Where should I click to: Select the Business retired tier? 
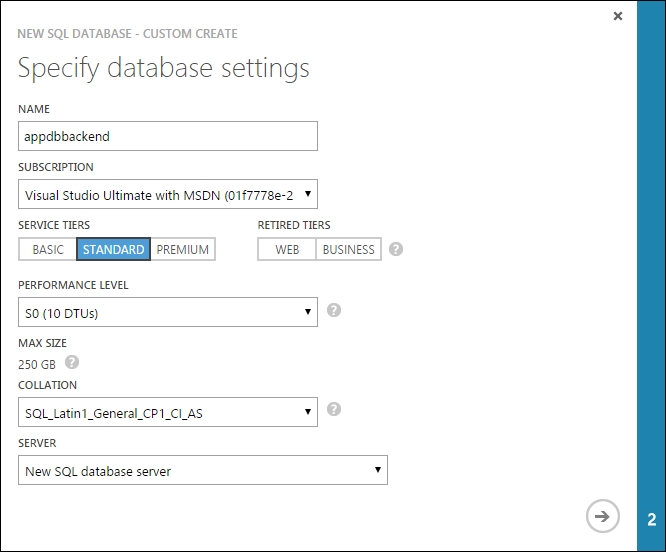click(x=348, y=249)
